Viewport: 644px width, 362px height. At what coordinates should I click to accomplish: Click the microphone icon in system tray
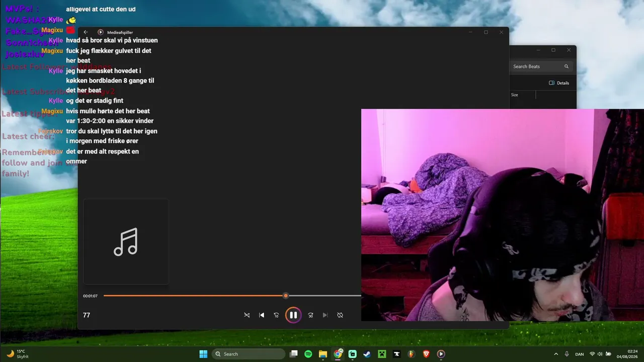[x=567, y=354]
